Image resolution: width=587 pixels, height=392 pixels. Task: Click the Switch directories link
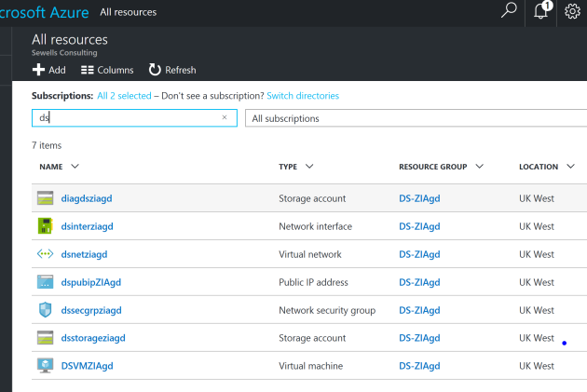pyautogui.click(x=303, y=96)
